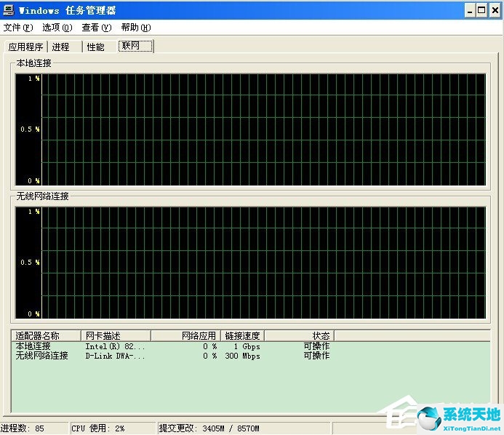Click the 1 Gbps link speed value
Viewport: 504px width, 435px height.
247,346
